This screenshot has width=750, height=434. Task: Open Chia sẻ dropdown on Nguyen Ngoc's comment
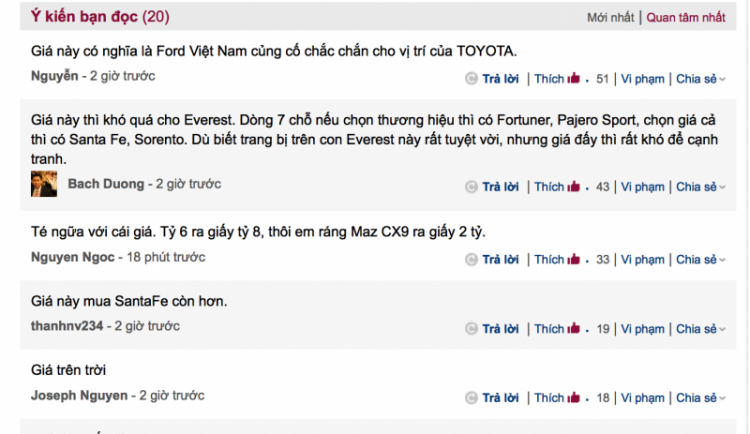coord(701,259)
